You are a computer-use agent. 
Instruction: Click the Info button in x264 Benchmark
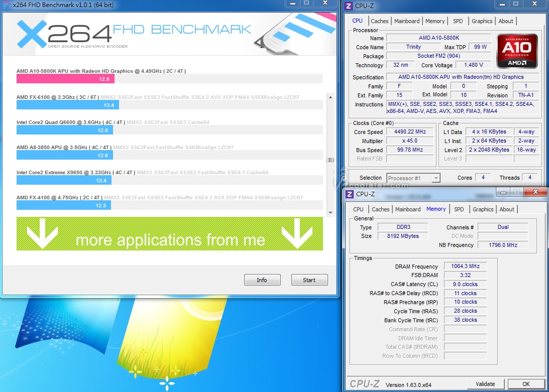pos(262,280)
